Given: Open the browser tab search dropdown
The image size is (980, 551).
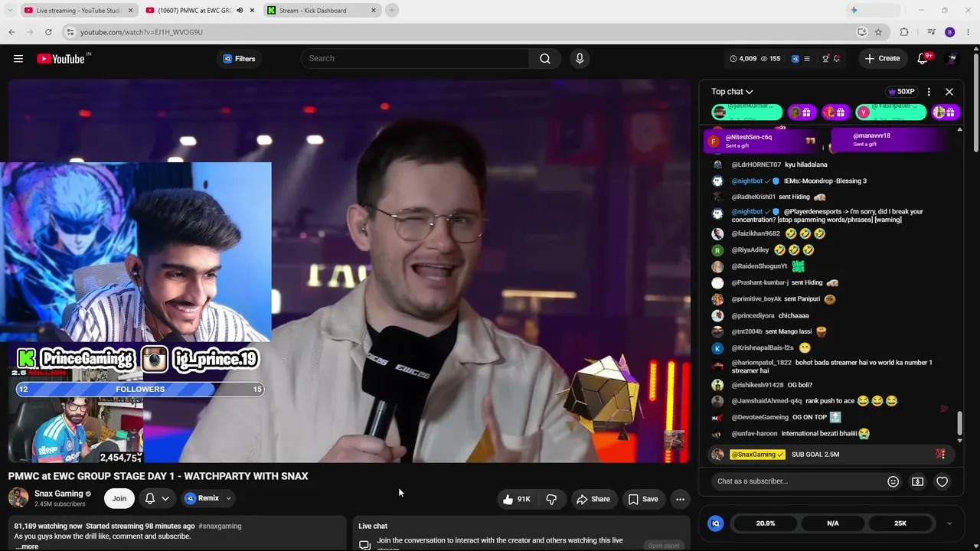Looking at the screenshot, I should click(9, 11).
